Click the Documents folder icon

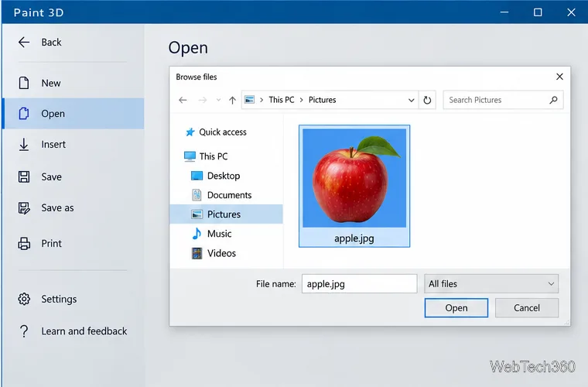[x=197, y=195]
